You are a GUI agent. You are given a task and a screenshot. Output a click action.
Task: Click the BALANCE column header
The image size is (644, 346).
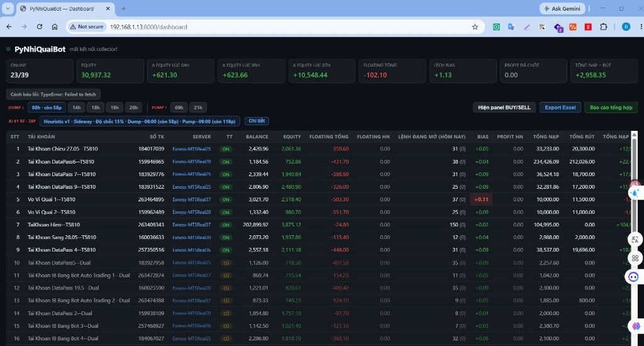coord(257,137)
